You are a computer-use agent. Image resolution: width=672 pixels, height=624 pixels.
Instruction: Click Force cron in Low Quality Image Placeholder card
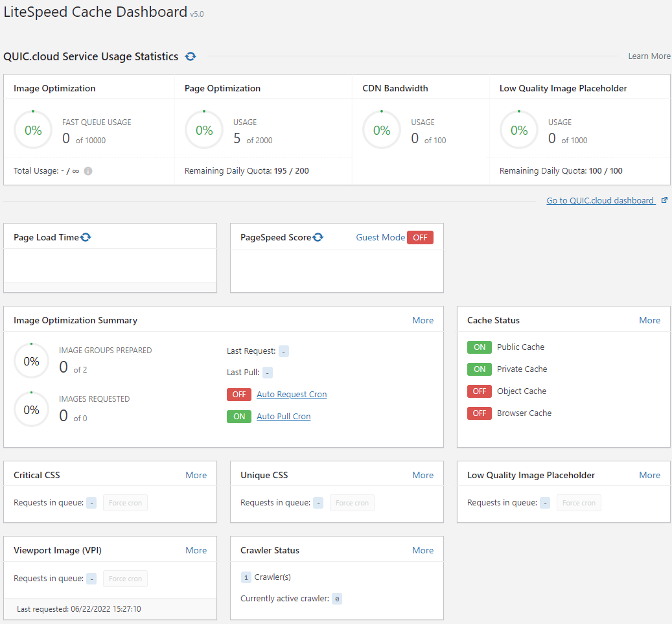coord(579,503)
